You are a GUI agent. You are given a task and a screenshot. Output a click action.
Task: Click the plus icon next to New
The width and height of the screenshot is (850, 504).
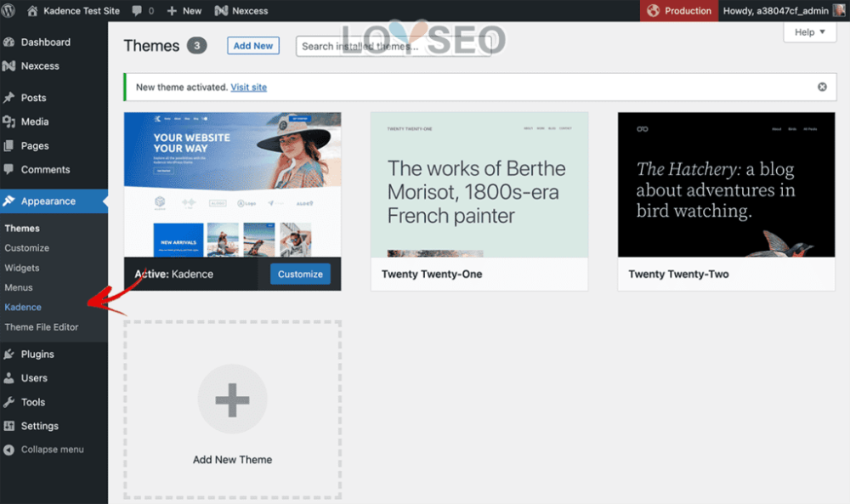tap(172, 11)
